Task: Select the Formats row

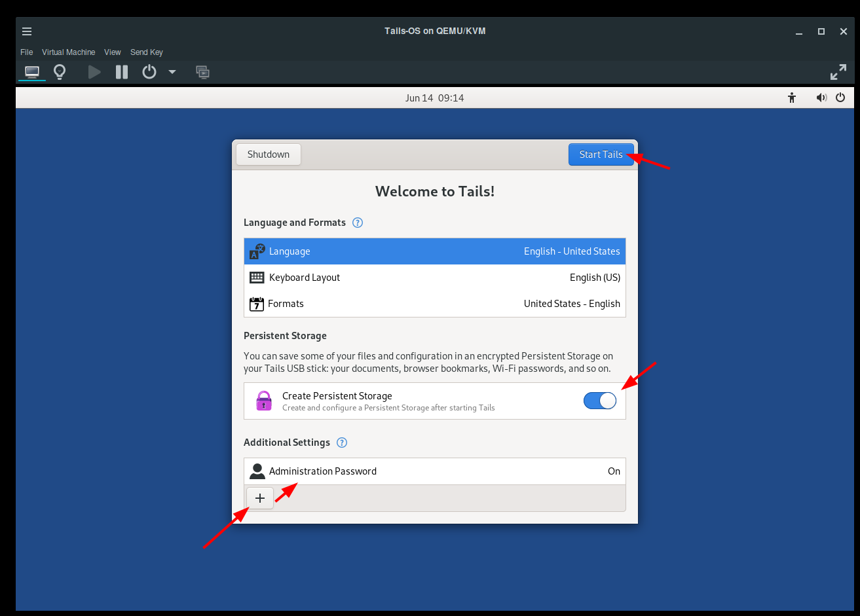Action: click(x=435, y=304)
